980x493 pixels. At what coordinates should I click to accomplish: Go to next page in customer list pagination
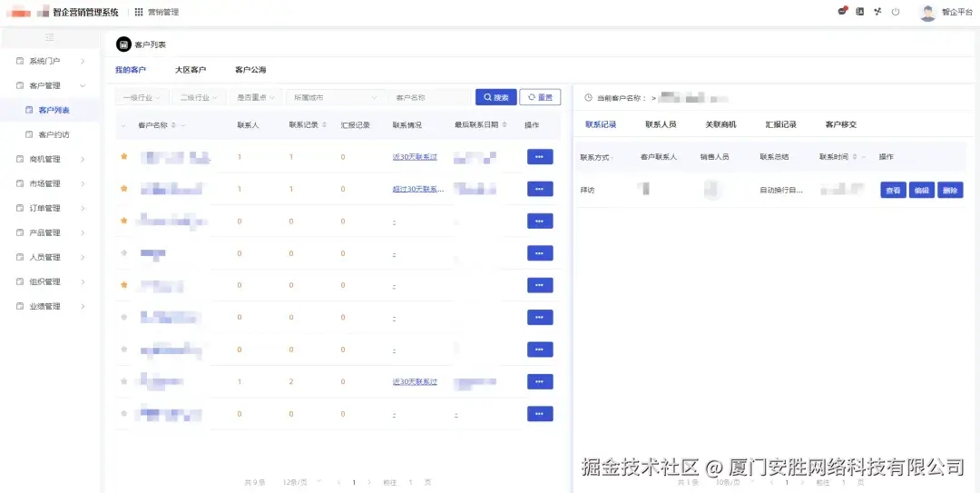368,482
